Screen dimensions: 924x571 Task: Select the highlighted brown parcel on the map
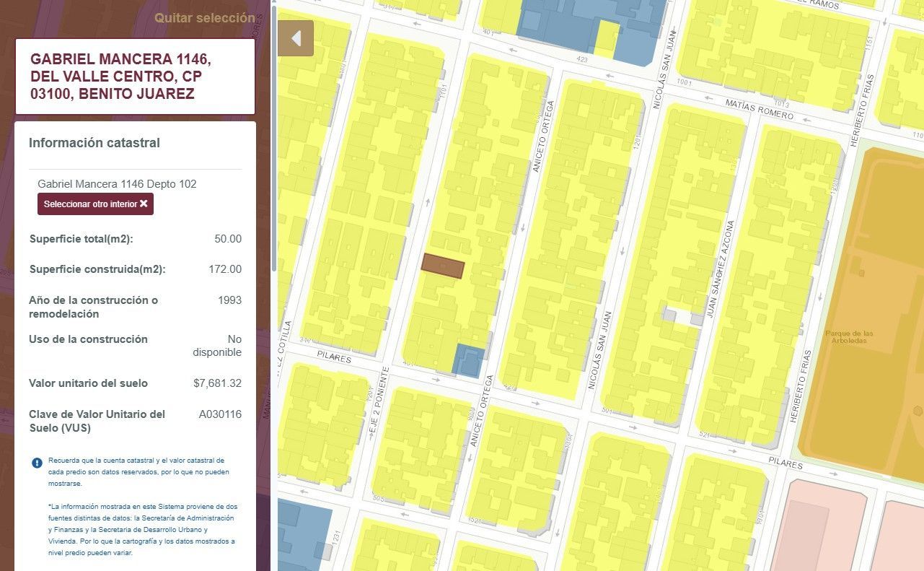(x=443, y=266)
